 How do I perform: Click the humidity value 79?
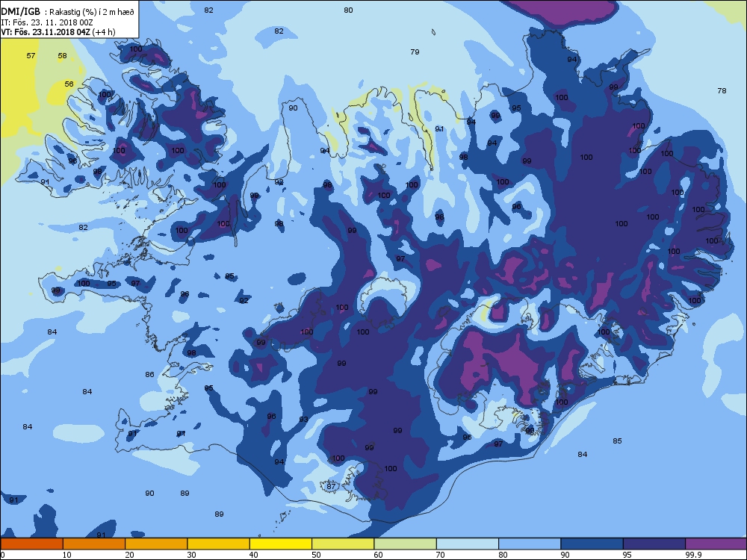[415, 52]
